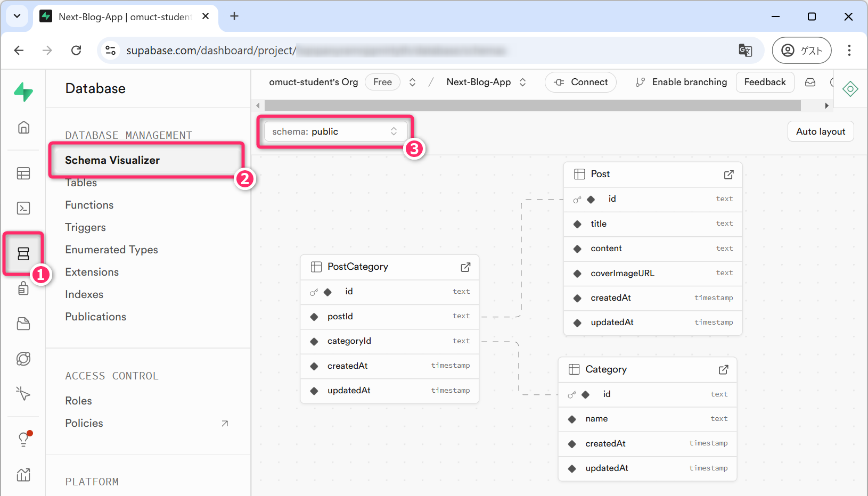The width and height of the screenshot is (868, 496).
Task: Go to project Home icon
Action: pyautogui.click(x=23, y=128)
